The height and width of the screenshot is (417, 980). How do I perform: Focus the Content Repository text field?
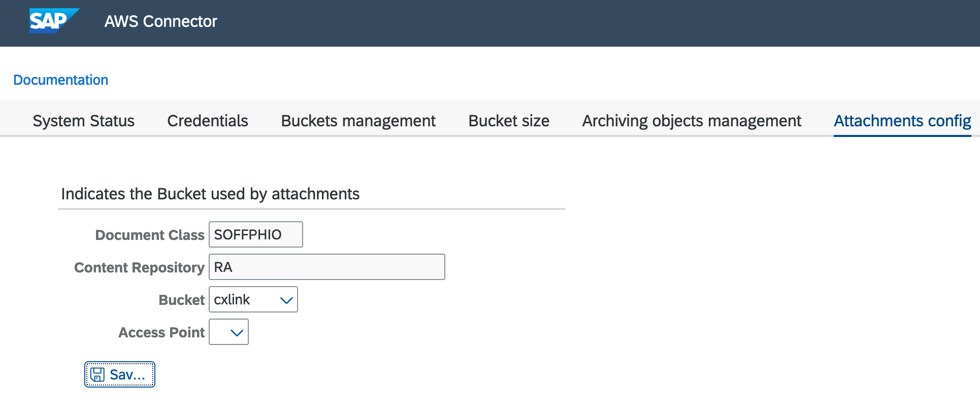326,267
